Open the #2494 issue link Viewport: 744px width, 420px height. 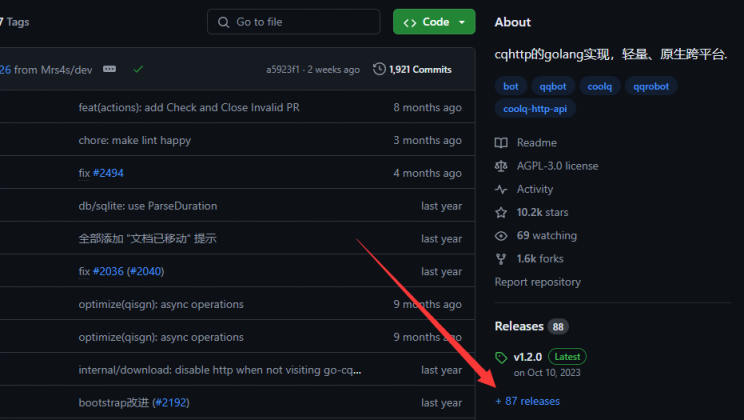pyautogui.click(x=108, y=173)
